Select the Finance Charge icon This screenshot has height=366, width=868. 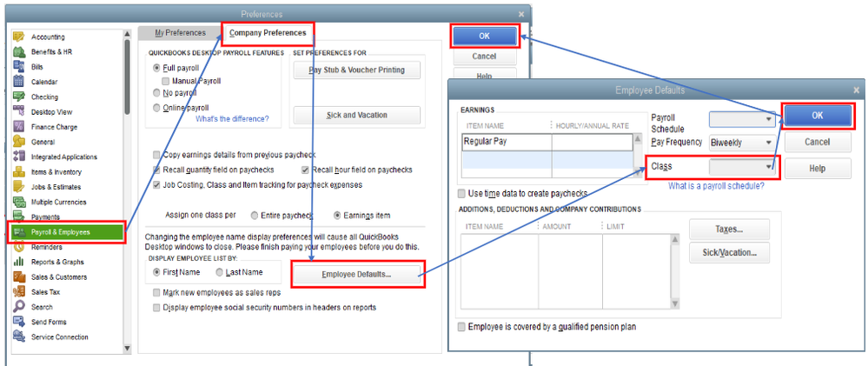pyautogui.click(x=19, y=127)
